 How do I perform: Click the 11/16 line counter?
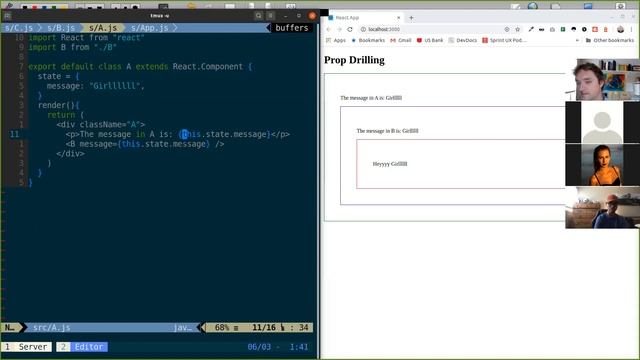[264, 327]
